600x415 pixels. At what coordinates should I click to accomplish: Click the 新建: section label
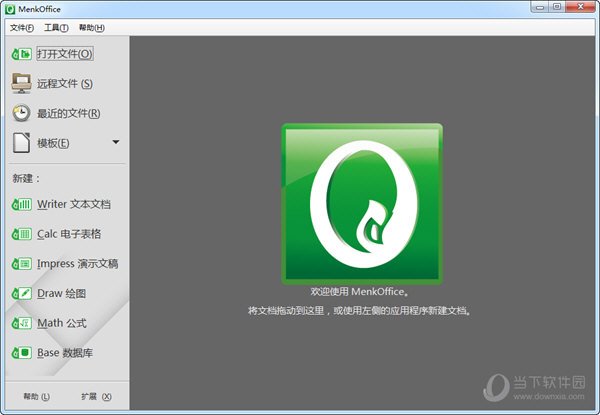pos(26,178)
